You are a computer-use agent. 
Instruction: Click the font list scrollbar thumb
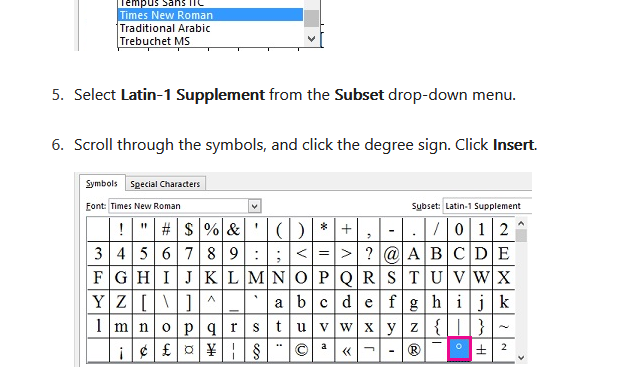[x=312, y=18]
